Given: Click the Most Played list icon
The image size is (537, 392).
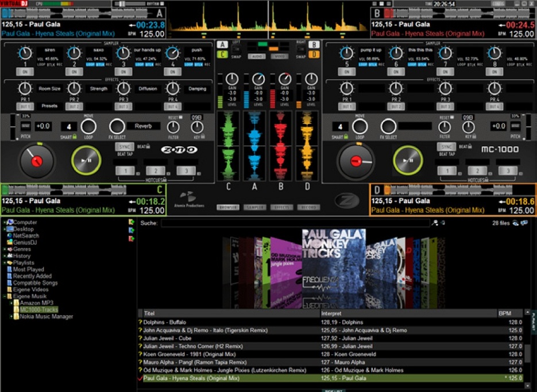Looking at the screenshot, I should click(x=10, y=269).
